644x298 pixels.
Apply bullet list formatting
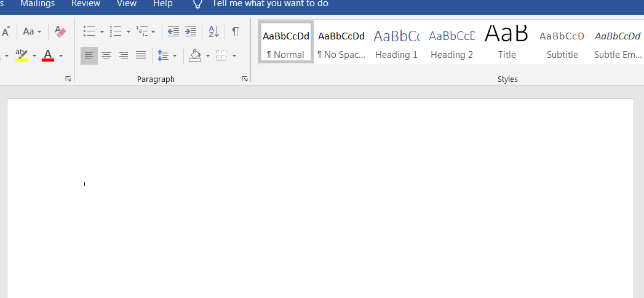click(89, 31)
